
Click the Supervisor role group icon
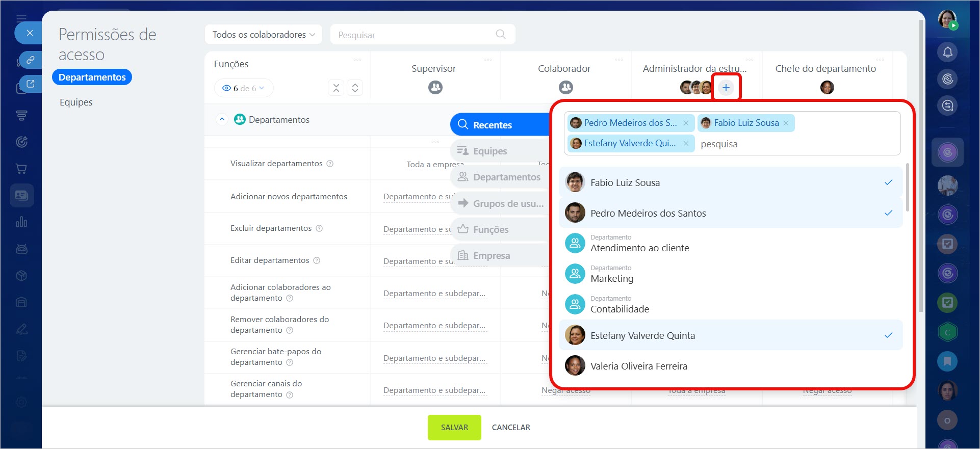[435, 88]
